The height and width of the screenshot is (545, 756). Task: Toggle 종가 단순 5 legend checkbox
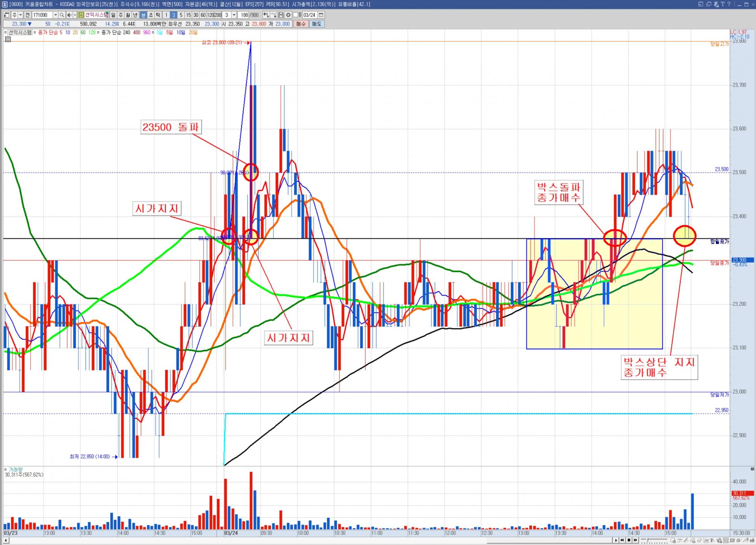[x=35, y=32]
